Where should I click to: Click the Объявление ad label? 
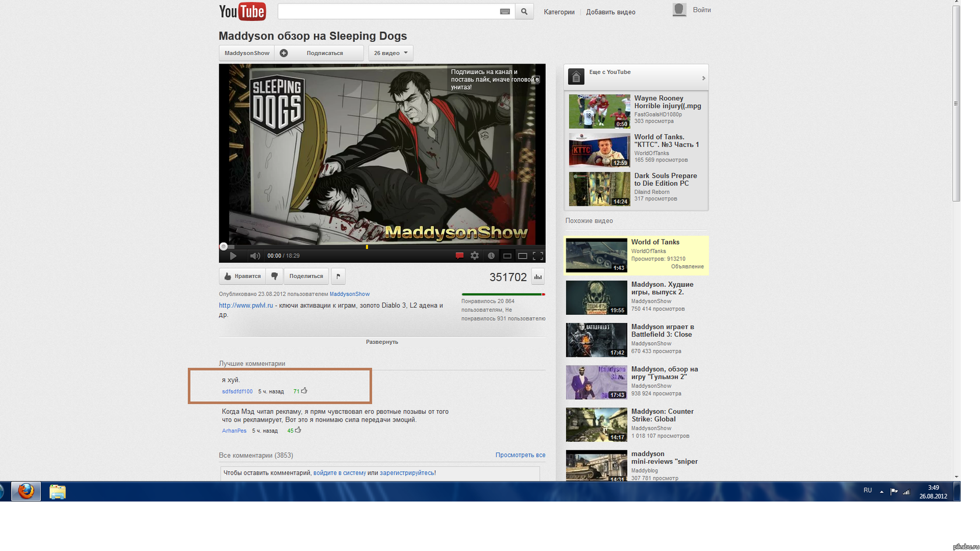[687, 266]
